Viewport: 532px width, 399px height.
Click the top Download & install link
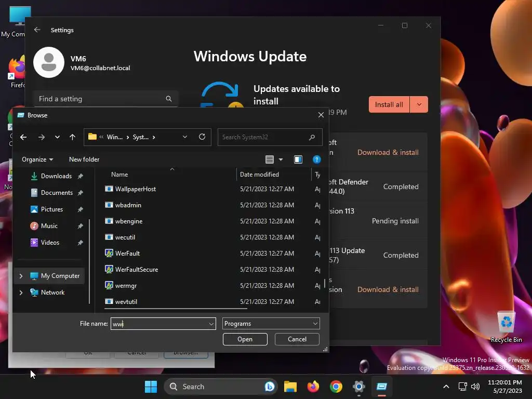coord(388,152)
